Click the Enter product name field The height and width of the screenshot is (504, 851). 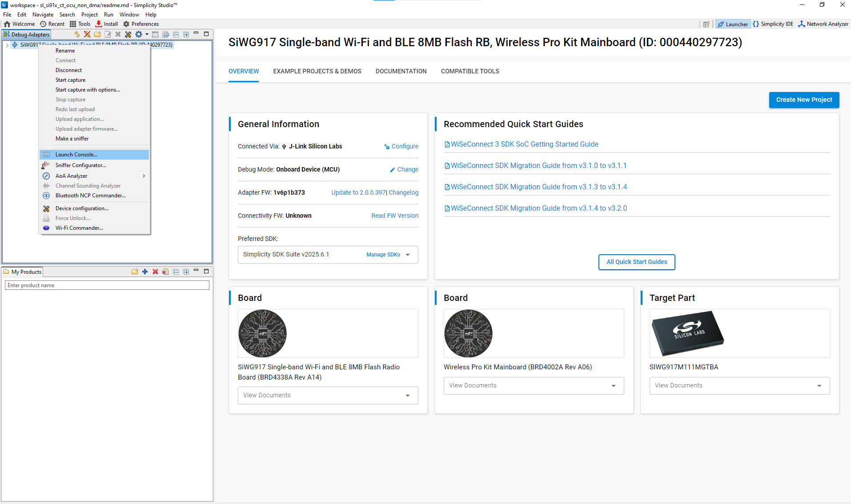107,285
